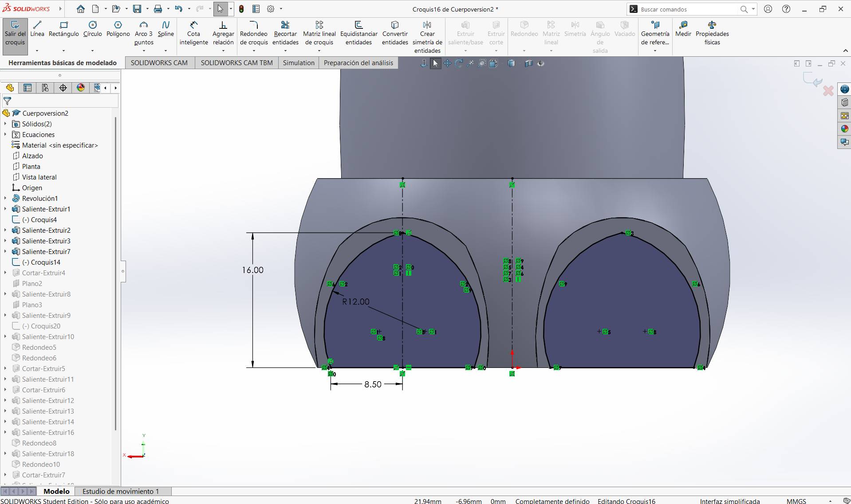Select the Croquis14 sketch in tree

click(45, 262)
